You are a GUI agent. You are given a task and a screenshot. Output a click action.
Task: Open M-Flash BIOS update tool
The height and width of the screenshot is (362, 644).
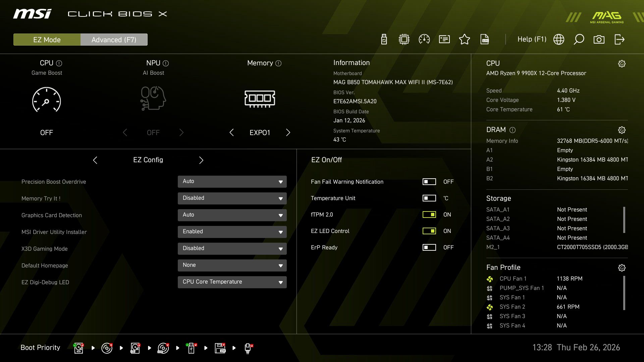click(383, 39)
